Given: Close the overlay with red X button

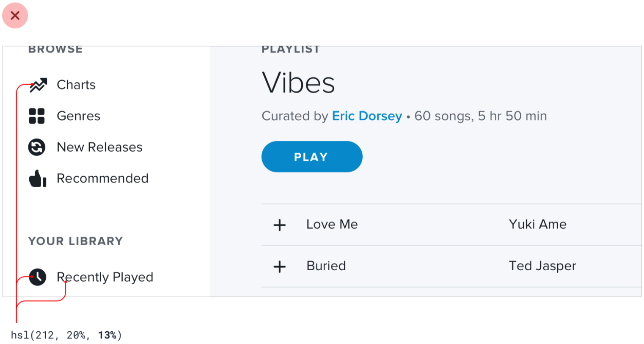Looking at the screenshot, I should [x=15, y=16].
